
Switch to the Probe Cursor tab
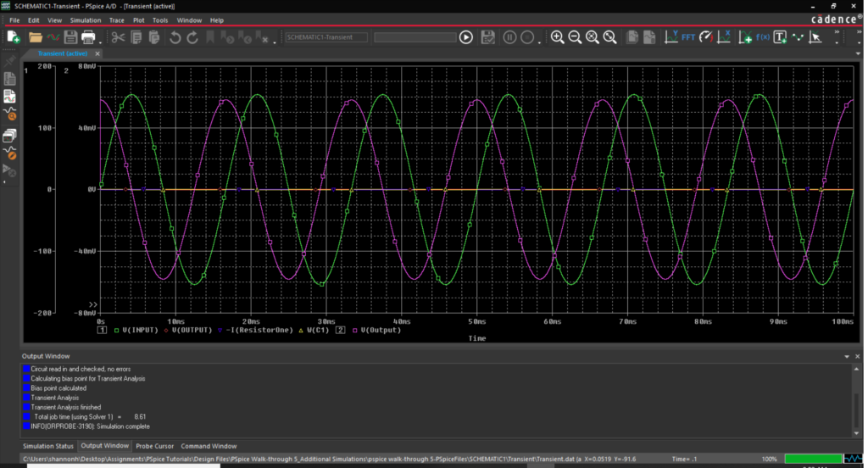click(154, 446)
